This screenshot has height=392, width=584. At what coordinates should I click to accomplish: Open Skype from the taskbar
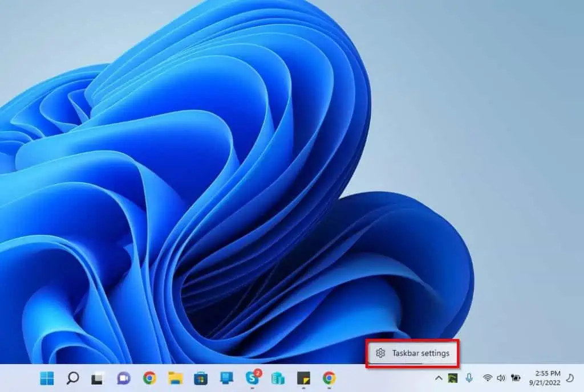point(254,379)
